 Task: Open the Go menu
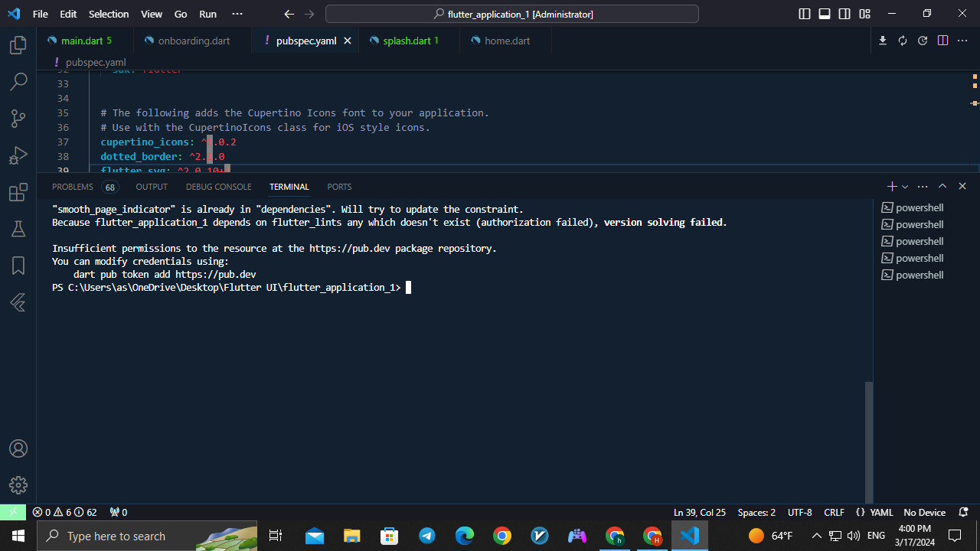click(x=181, y=14)
